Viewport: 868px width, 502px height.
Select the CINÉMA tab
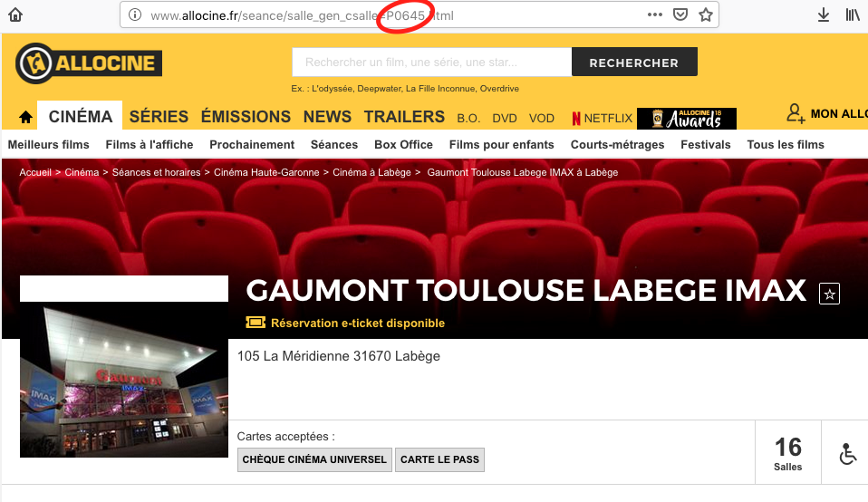(80, 116)
